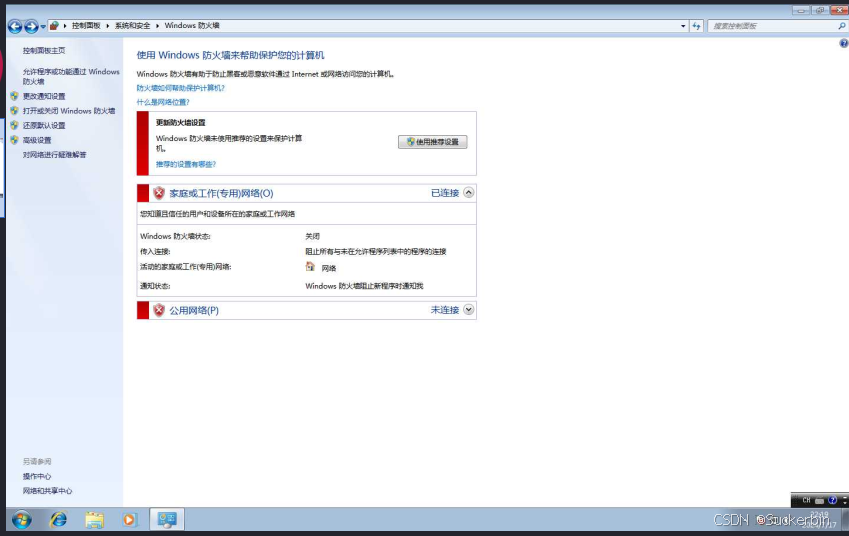Click the Control Panel taskbar button
This screenshot has width=849, height=536.
click(167, 520)
